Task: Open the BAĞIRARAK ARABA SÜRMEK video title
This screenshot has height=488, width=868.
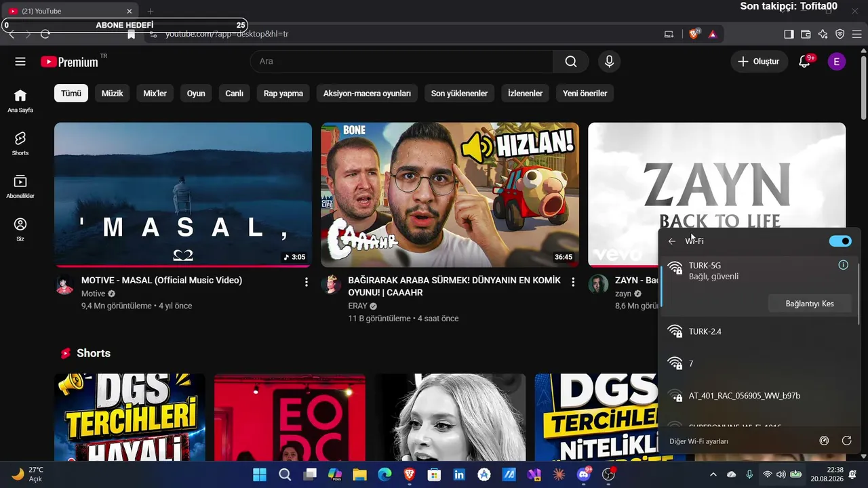Action: 454,286
